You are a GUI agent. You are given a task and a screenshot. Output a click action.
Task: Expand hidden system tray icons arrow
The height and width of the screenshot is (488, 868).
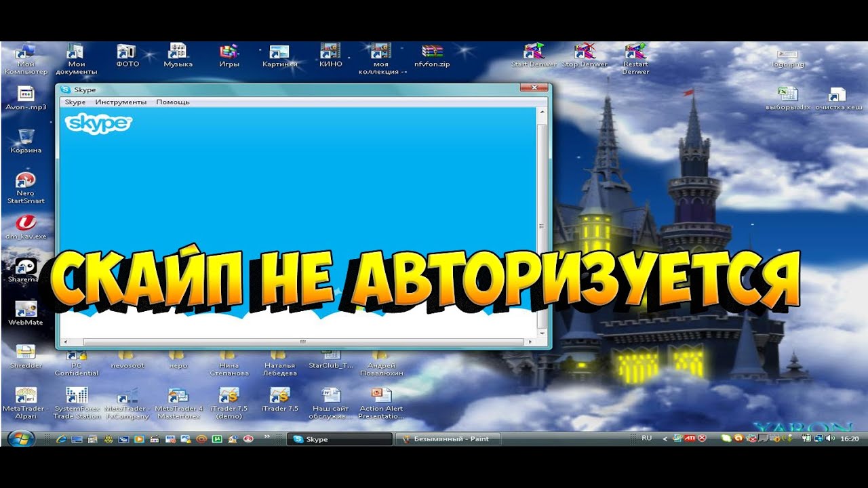coord(665,439)
